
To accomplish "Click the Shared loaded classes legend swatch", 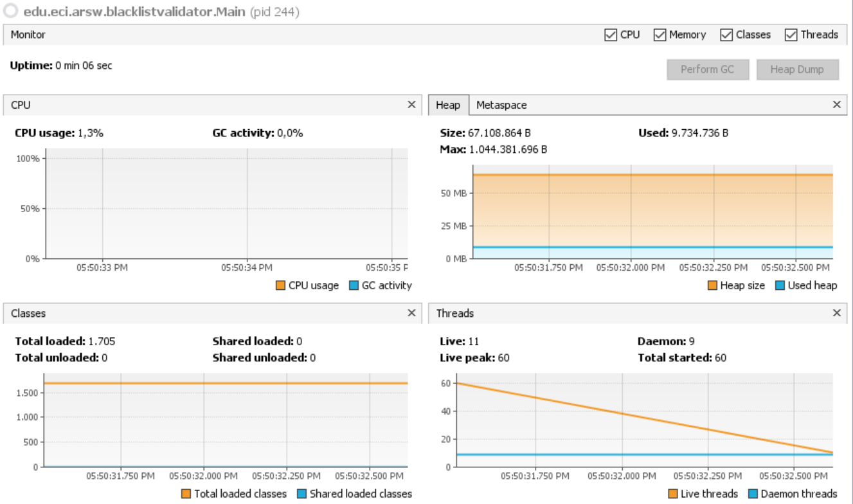I will (x=301, y=494).
